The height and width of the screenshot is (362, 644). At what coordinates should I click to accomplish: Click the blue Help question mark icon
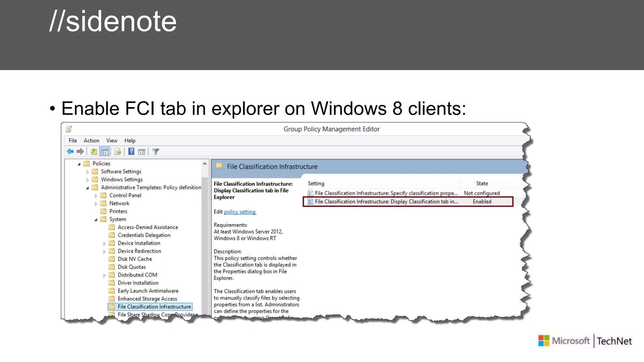click(x=131, y=151)
